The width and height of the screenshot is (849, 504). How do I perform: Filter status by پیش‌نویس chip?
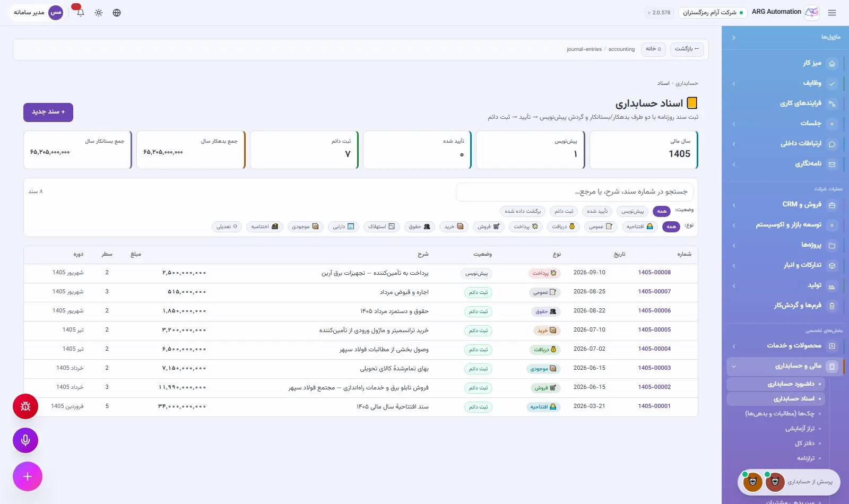click(633, 211)
